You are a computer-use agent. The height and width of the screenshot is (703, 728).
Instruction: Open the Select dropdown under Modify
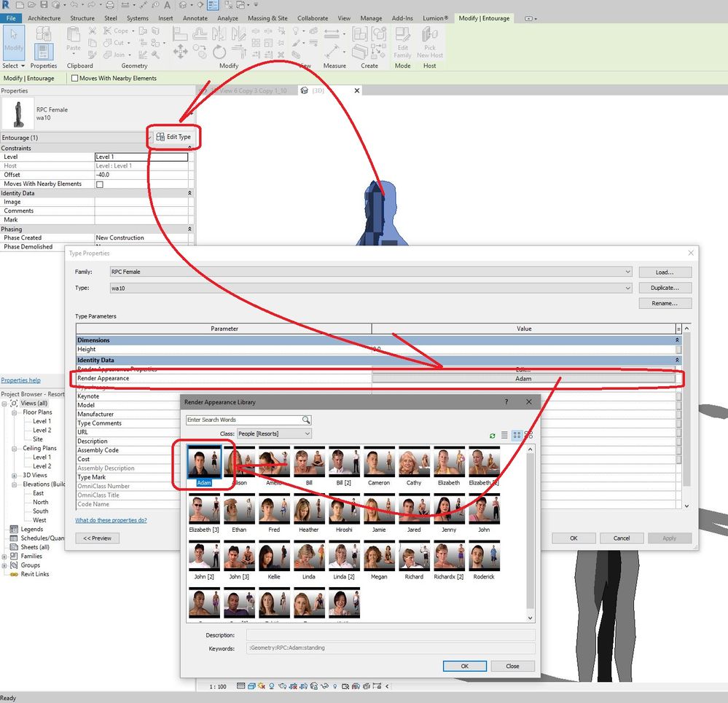tap(13, 66)
